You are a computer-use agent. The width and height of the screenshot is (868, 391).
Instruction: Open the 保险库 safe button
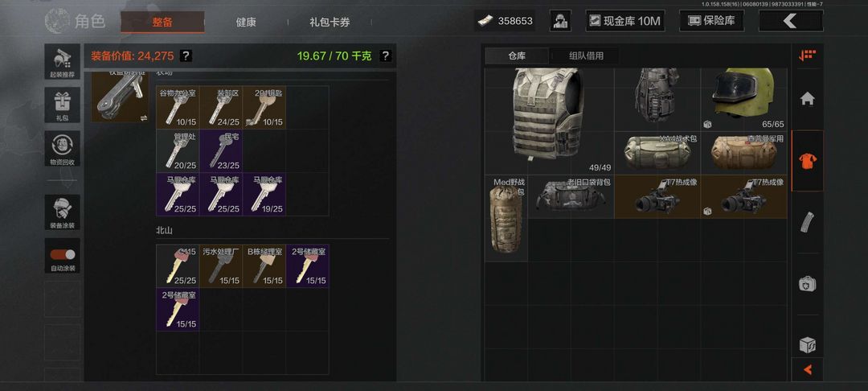pos(711,21)
